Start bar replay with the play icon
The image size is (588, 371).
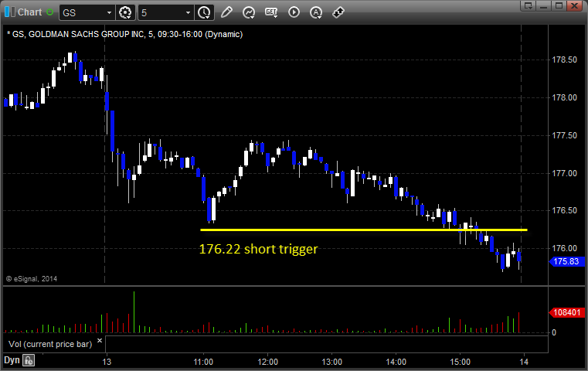click(x=294, y=12)
